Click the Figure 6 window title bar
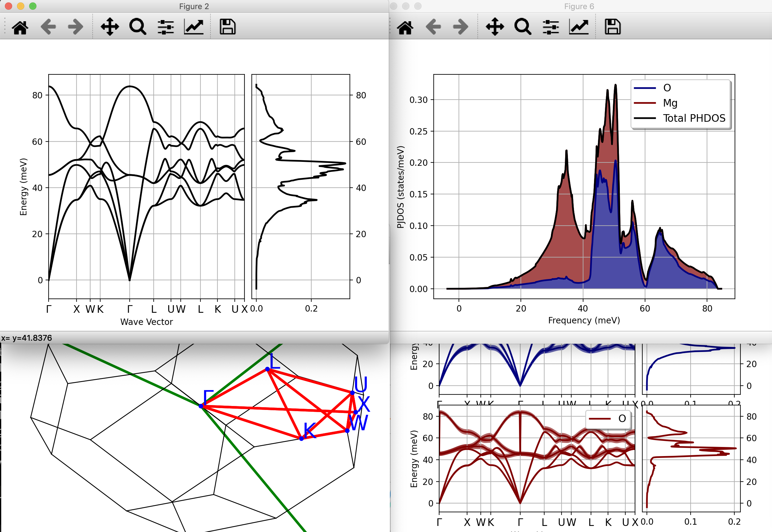 point(579,6)
